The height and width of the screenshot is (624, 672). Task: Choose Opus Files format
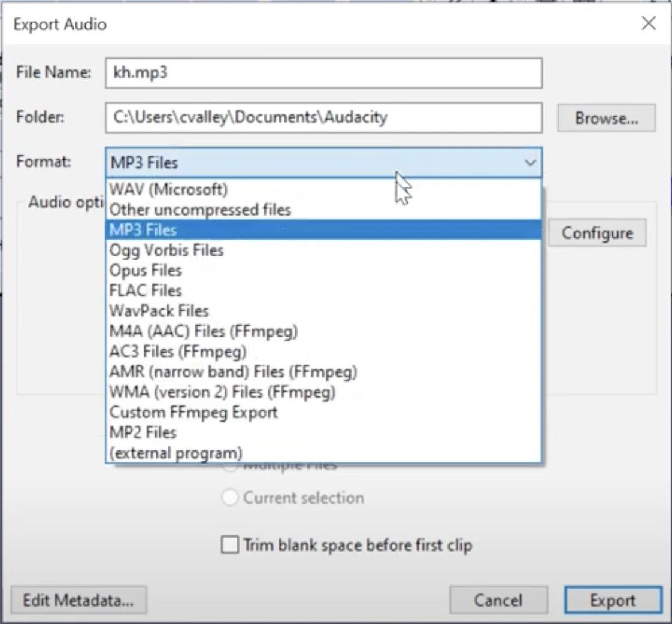click(x=146, y=271)
